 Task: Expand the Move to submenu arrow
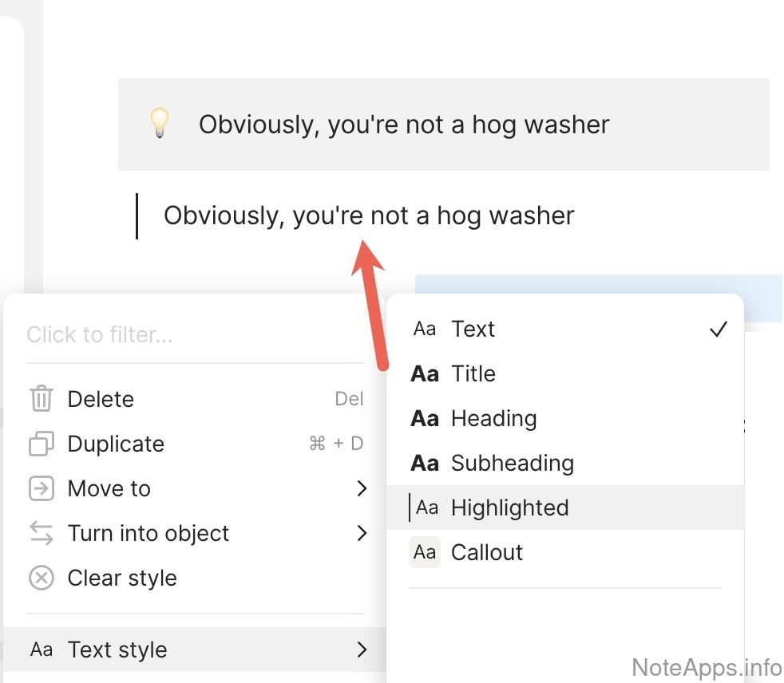point(362,488)
